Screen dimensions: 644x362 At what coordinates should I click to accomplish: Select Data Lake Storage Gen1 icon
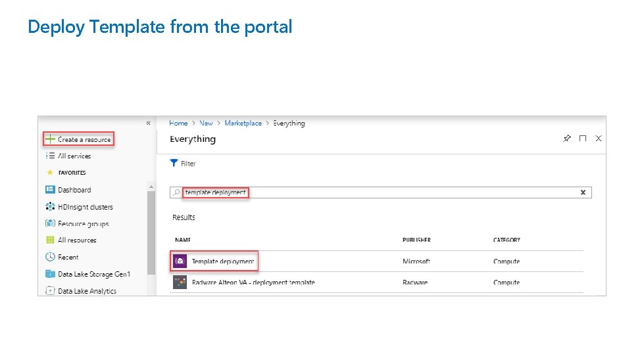[50, 274]
